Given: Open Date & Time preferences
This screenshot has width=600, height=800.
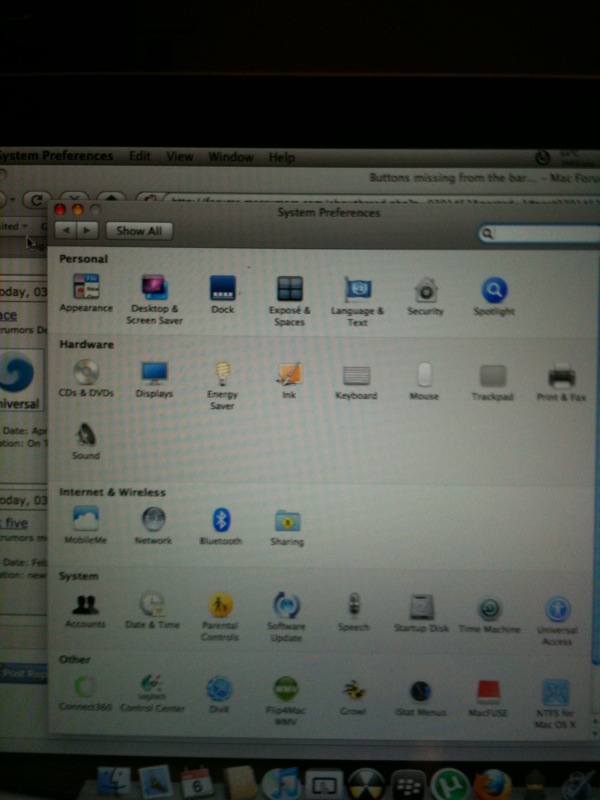Looking at the screenshot, I should 152,611.
